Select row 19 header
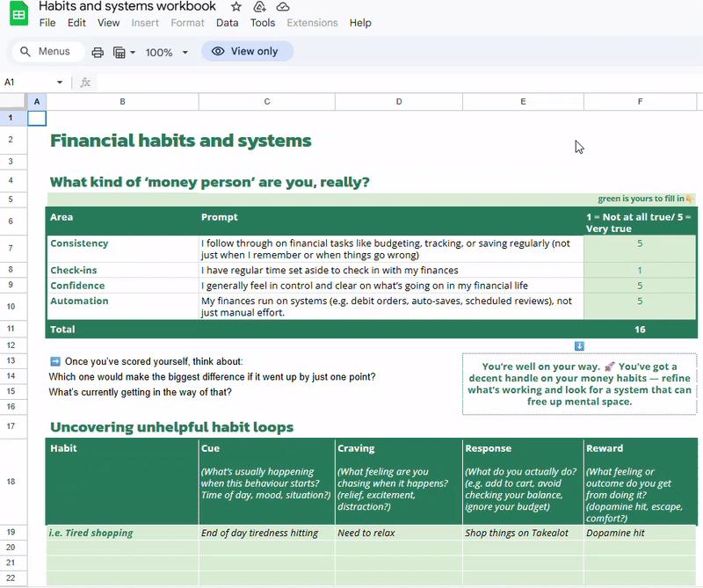Viewport: 703px width, 588px height. point(11,533)
